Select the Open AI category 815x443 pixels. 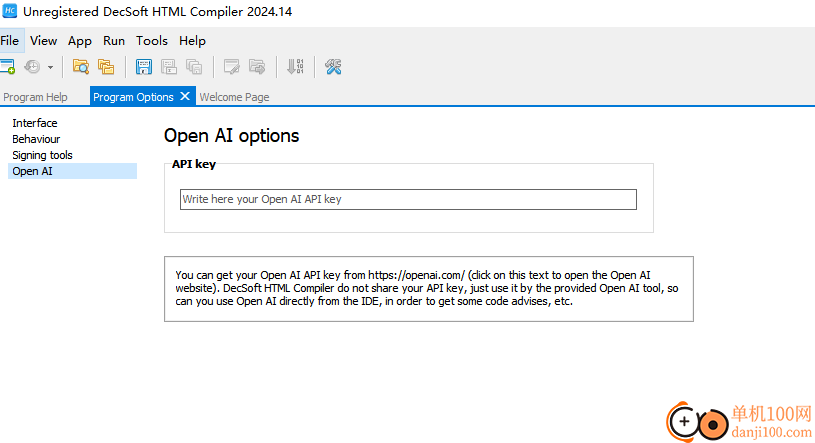tap(72, 171)
